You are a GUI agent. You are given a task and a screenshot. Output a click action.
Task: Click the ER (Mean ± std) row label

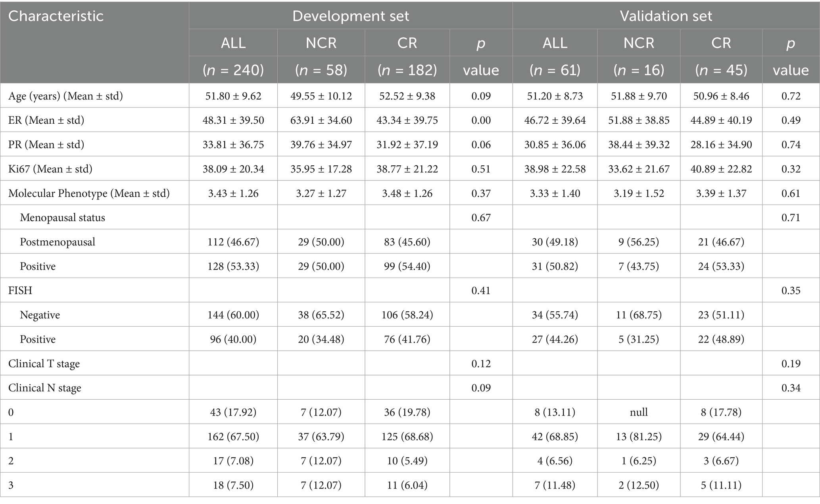coord(46,120)
